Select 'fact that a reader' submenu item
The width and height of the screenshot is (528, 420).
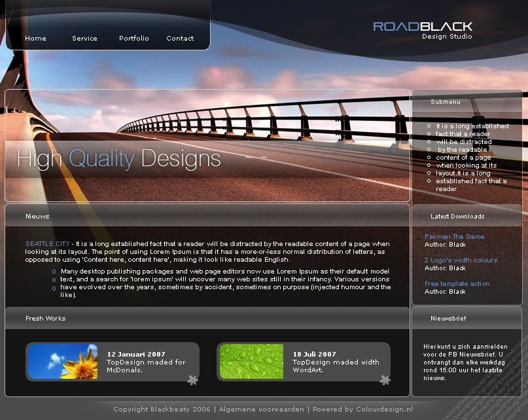point(463,133)
